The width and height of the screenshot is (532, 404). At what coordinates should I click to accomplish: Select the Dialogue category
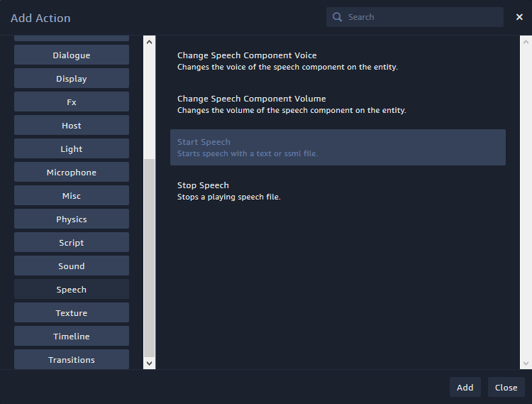click(72, 55)
